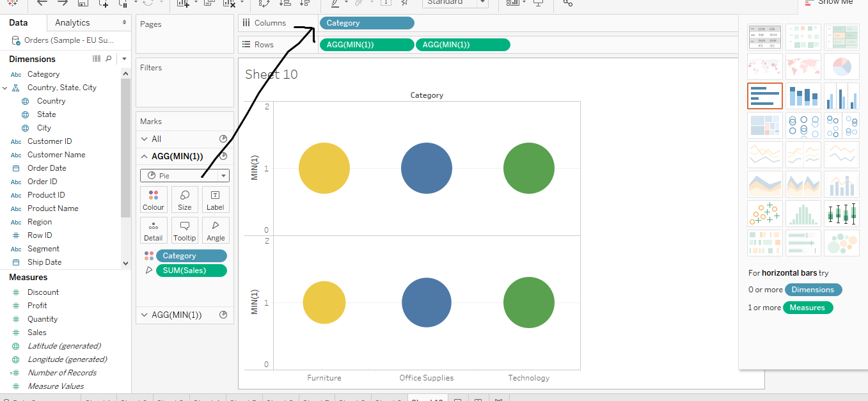Toggle the Show Me panel

coord(829,3)
